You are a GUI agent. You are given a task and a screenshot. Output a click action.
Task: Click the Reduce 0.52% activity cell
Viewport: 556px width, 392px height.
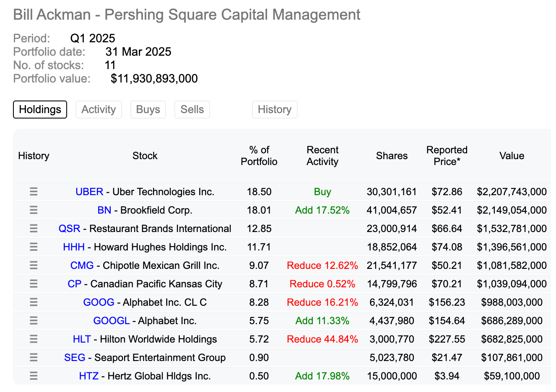click(x=322, y=284)
